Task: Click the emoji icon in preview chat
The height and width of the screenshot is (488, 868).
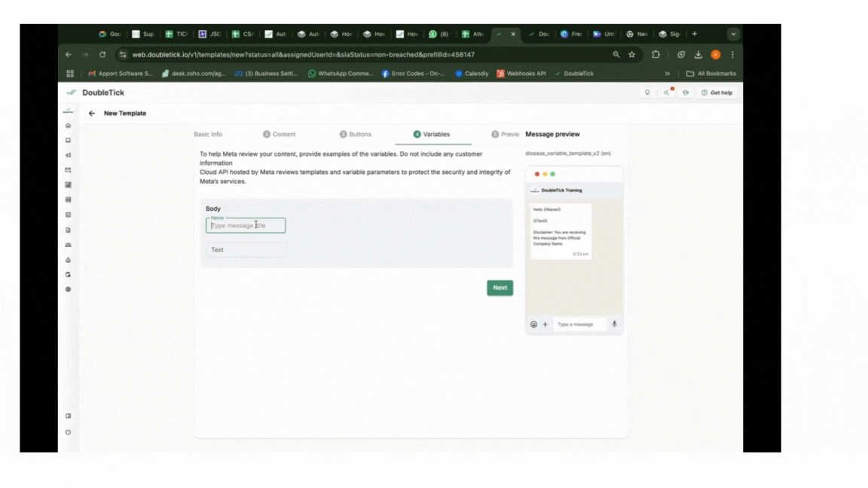Action: (x=533, y=325)
